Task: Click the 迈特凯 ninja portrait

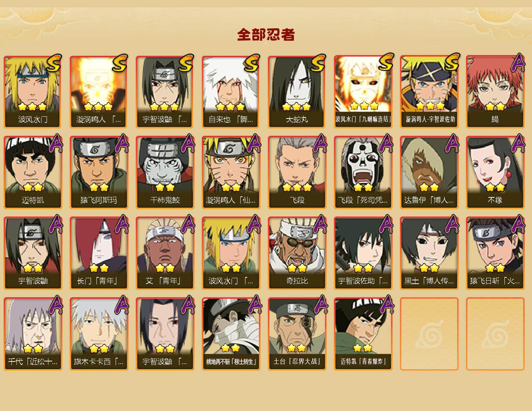Action: (x=33, y=172)
